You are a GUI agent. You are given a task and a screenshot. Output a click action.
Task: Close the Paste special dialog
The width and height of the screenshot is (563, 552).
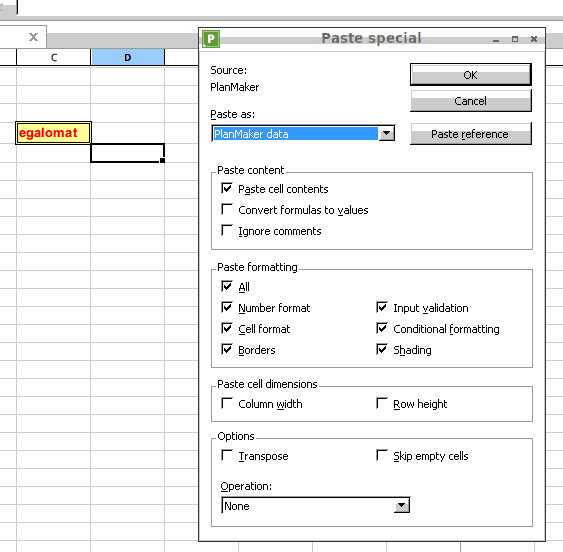pyautogui.click(x=534, y=39)
